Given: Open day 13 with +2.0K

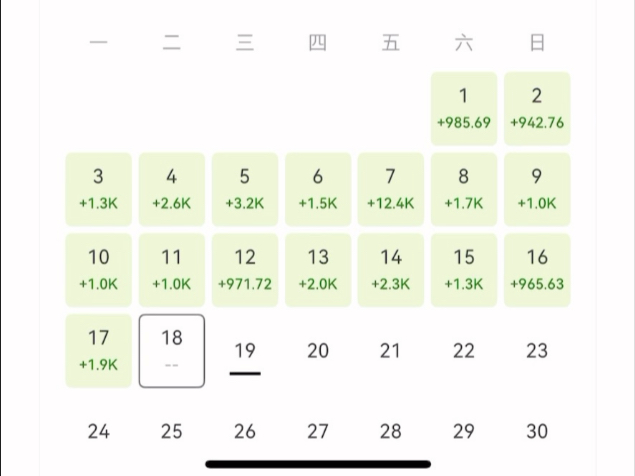Looking at the screenshot, I should [318, 270].
